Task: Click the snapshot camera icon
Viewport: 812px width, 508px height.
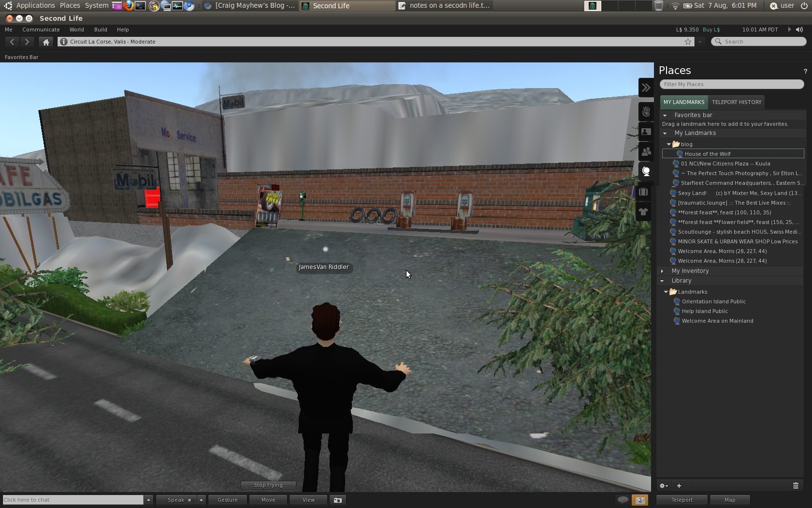Action: coord(337,500)
